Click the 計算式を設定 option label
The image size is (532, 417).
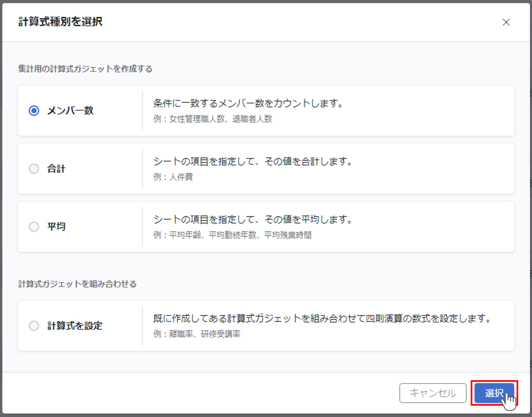coord(75,326)
